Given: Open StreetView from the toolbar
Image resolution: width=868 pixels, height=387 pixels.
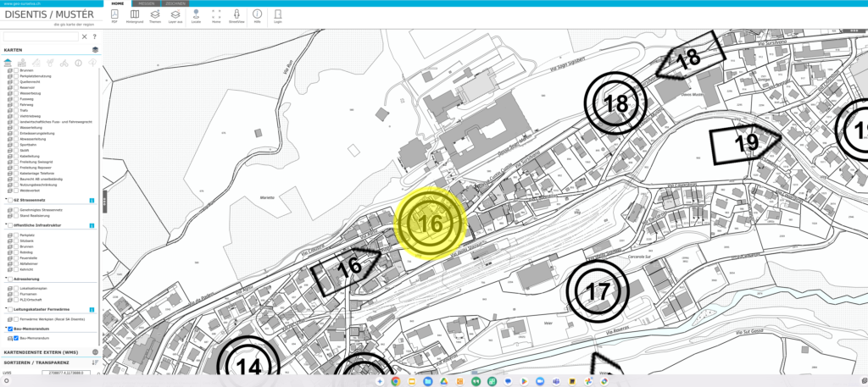Looking at the screenshot, I should (x=236, y=15).
